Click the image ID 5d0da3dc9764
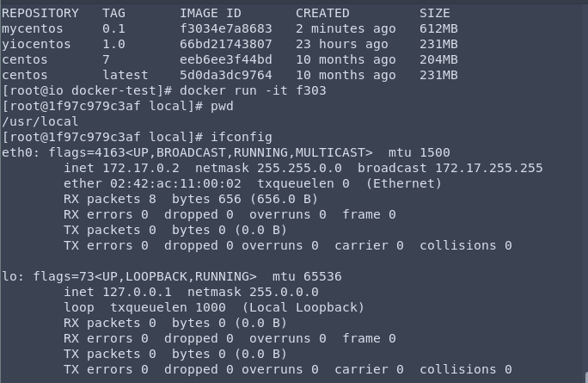Screen dimensions: 588x383 tap(225, 76)
